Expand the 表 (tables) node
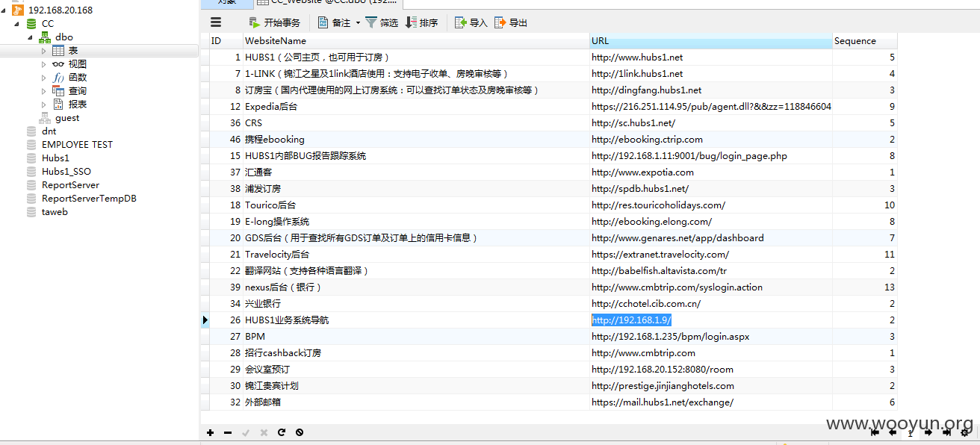 (x=43, y=51)
